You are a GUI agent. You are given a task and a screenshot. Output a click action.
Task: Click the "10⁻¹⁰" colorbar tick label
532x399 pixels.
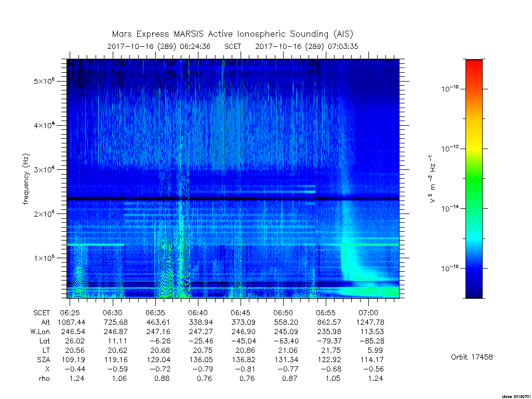(x=449, y=88)
